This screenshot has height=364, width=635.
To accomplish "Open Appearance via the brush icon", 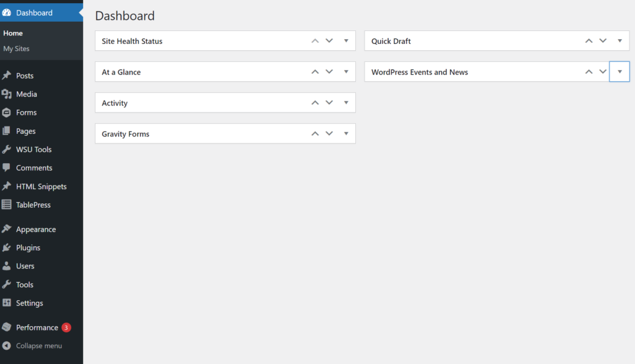I will pos(9,229).
